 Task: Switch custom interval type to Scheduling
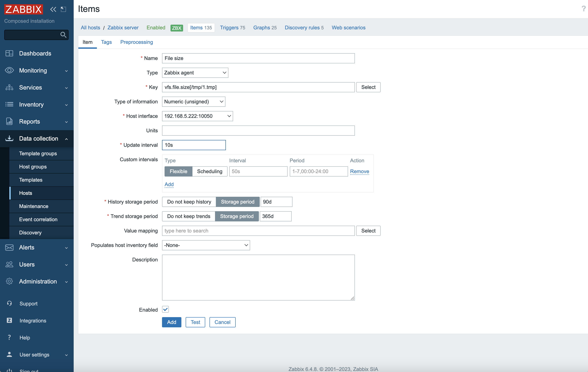point(209,171)
